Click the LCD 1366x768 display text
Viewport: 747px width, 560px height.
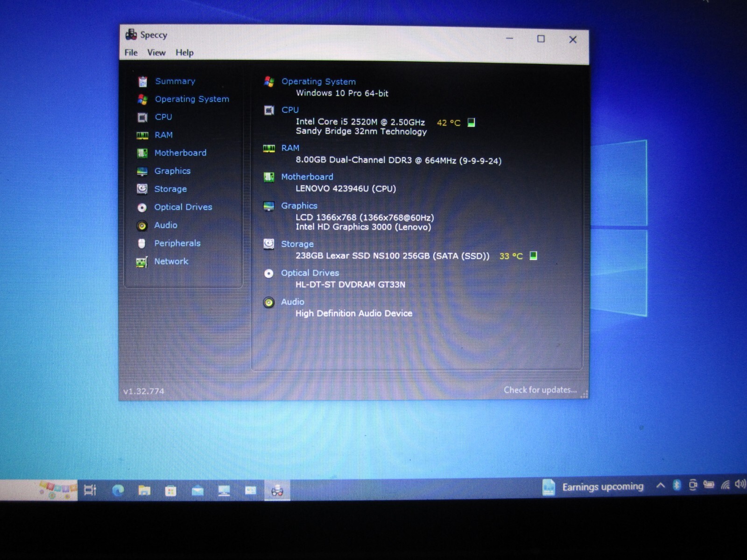tap(365, 217)
